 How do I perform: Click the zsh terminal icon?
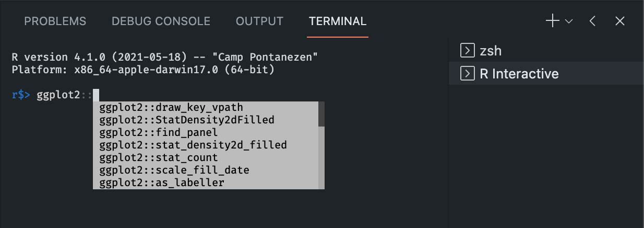pyautogui.click(x=467, y=51)
